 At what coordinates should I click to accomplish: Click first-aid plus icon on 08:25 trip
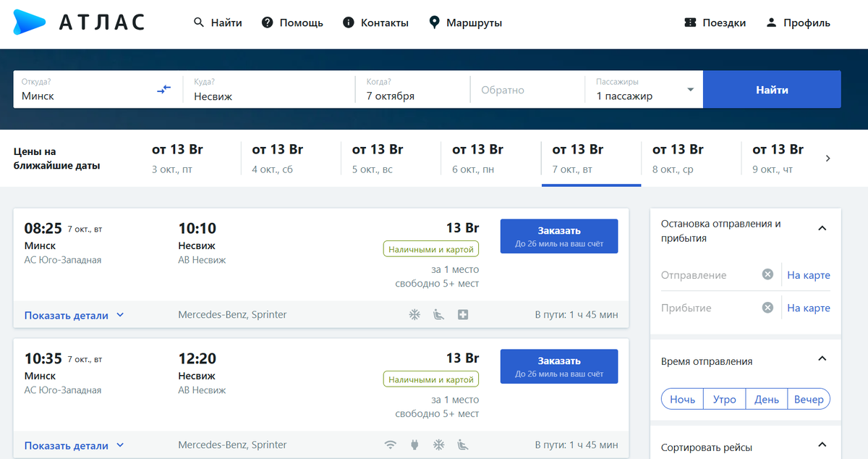(463, 315)
